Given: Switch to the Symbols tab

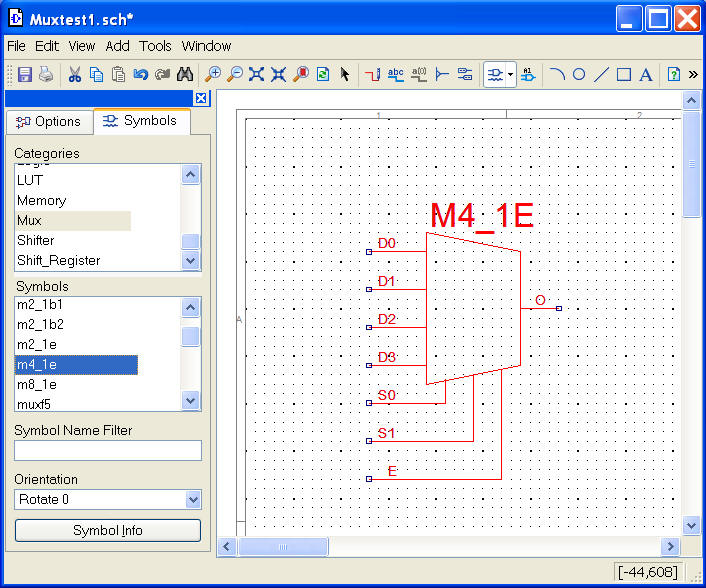Looking at the screenshot, I should pos(141,121).
